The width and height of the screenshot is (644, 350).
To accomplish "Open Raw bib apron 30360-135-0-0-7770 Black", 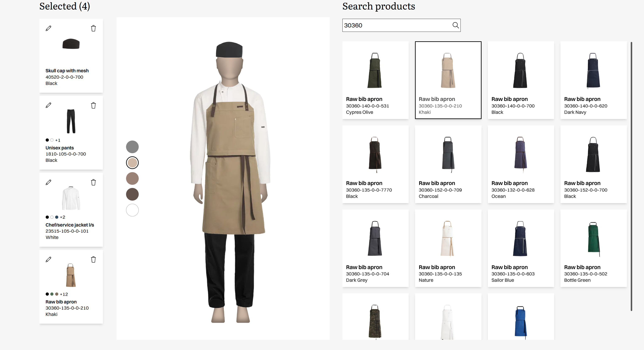I will coord(375,164).
